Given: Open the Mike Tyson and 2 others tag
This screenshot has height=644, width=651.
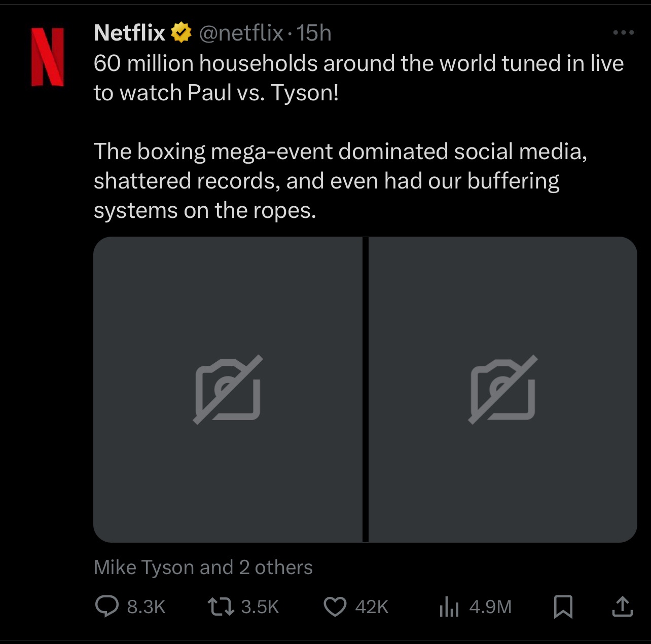Looking at the screenshot, I should click(203, 567).
